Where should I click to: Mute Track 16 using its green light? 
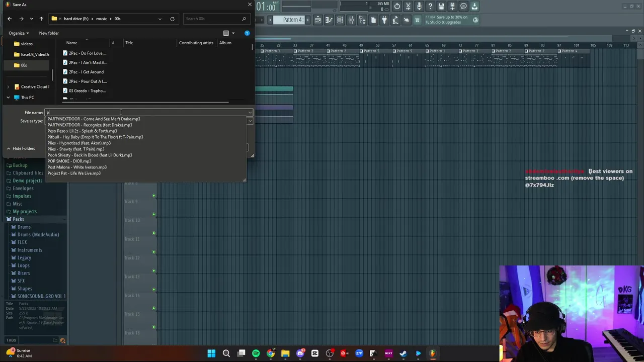[x=154, y=327]
